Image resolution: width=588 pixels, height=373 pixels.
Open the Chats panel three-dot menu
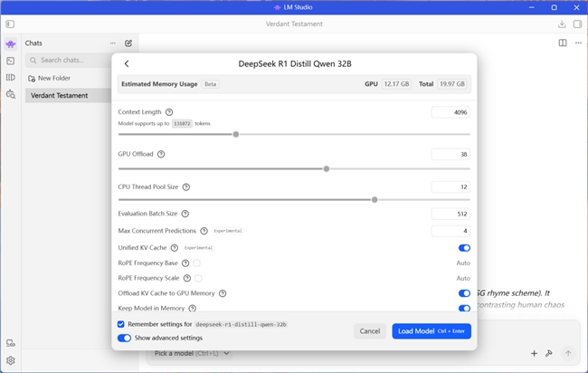[113, 43]
